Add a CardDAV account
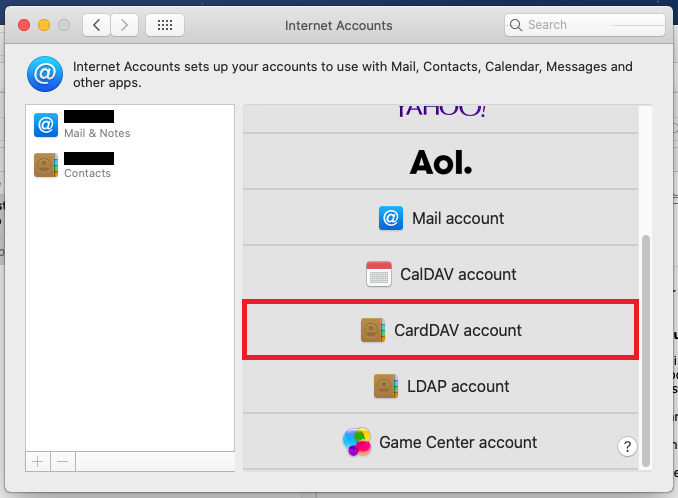Viewport: 678px width, 498px height. coord(441,330)
